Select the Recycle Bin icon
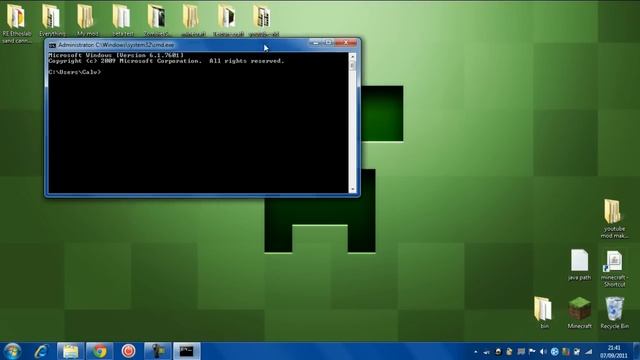Viewport: 640px width, 360px height. (614, 312)
